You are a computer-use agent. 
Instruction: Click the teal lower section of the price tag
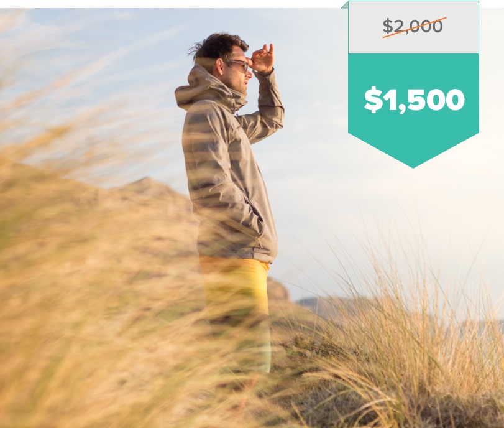pyautogui.click(x=414, y=103)
